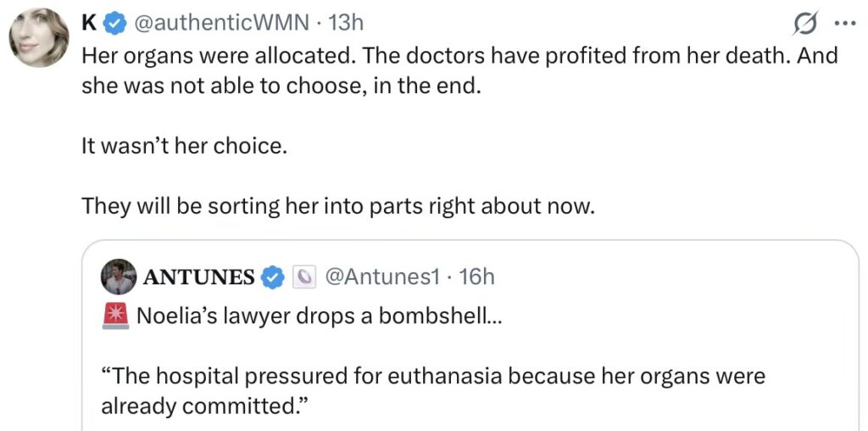The image size is (868, 431).
Task: Click the 16h timestamp on the quoted post
Action: click(x=476, y=277)
